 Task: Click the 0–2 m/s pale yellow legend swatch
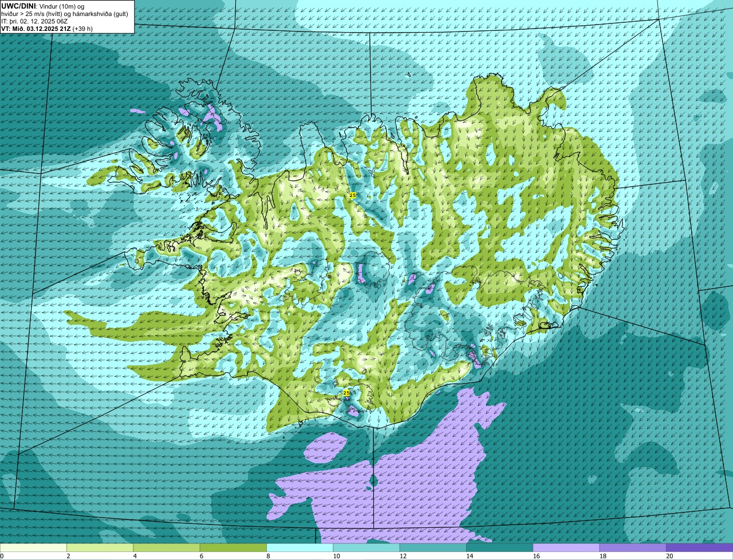pos(33,548)
